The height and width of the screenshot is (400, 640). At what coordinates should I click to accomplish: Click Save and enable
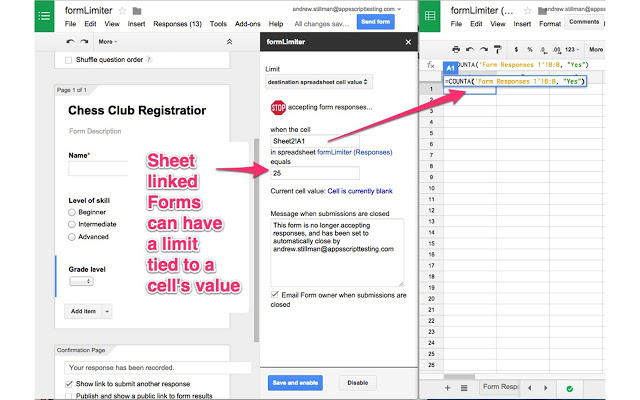pos(295,383)
